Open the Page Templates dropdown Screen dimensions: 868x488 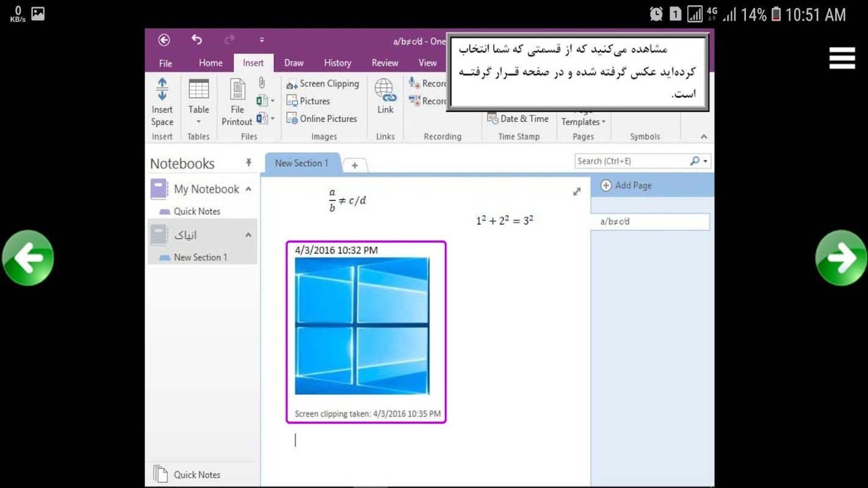pyautogui.click(x=583, y=121)
